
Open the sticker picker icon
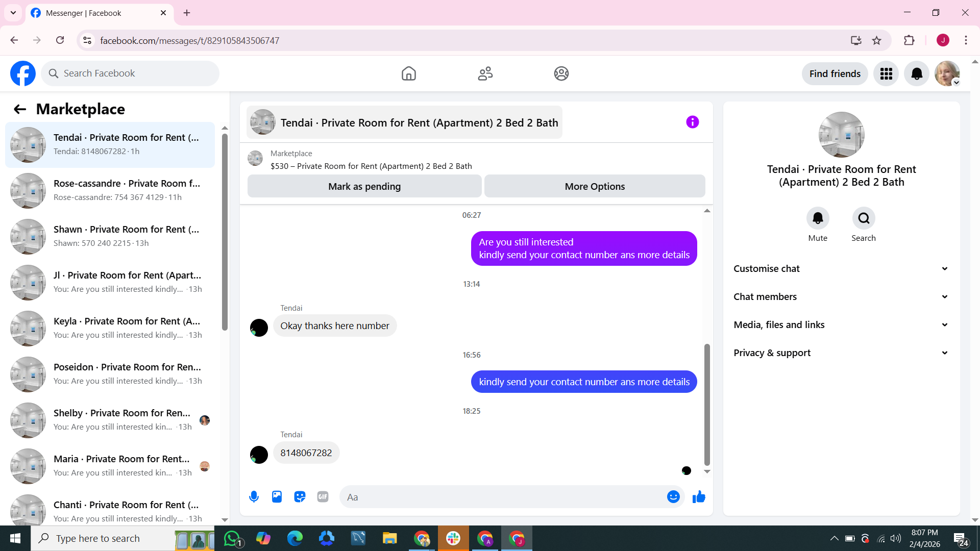[x=300, y=497]
